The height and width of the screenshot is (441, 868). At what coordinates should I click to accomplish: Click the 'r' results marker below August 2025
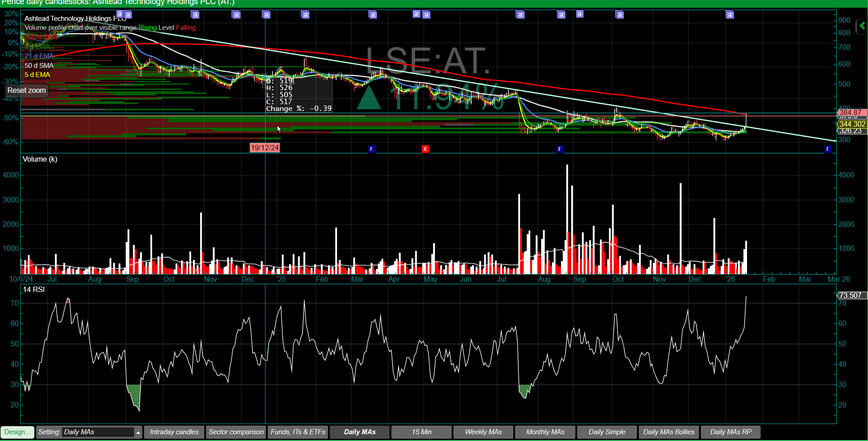pyautogui.click(x=560, y=149)
